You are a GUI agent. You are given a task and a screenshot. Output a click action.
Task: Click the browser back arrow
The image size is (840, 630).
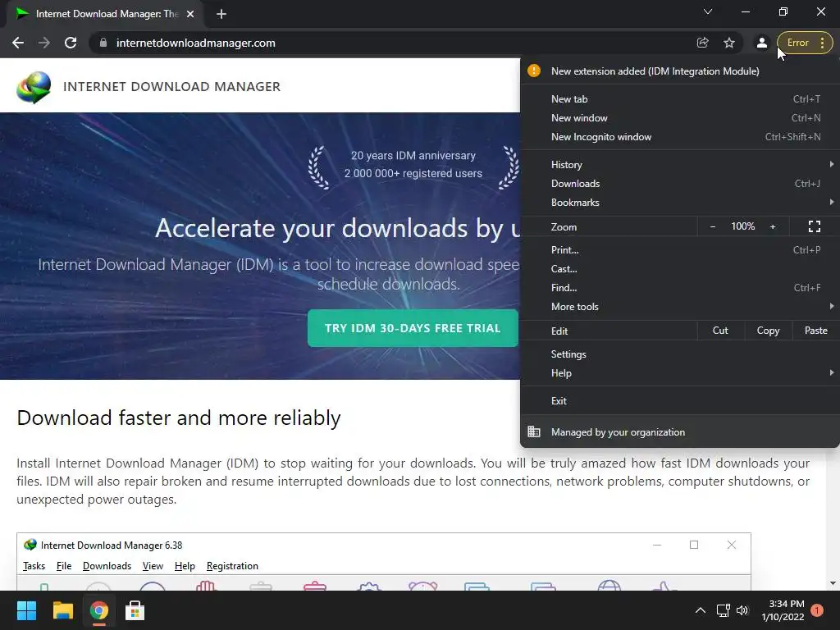tap(18, 43)
